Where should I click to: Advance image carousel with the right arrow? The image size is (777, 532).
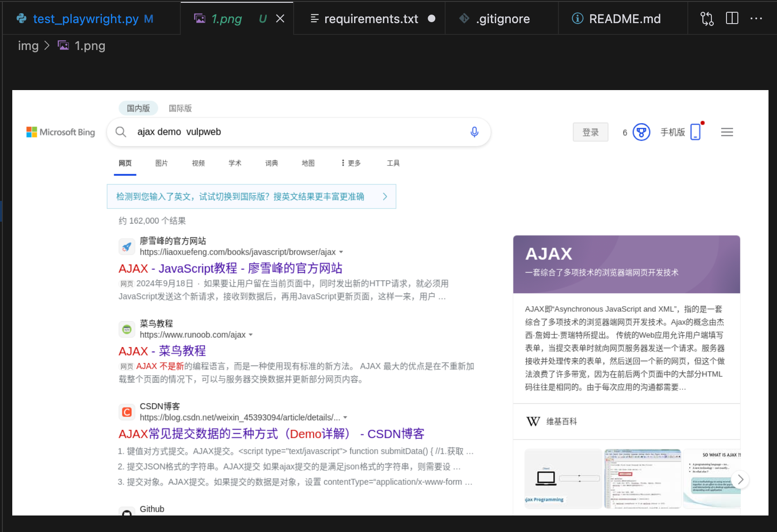tap(740, 479)
